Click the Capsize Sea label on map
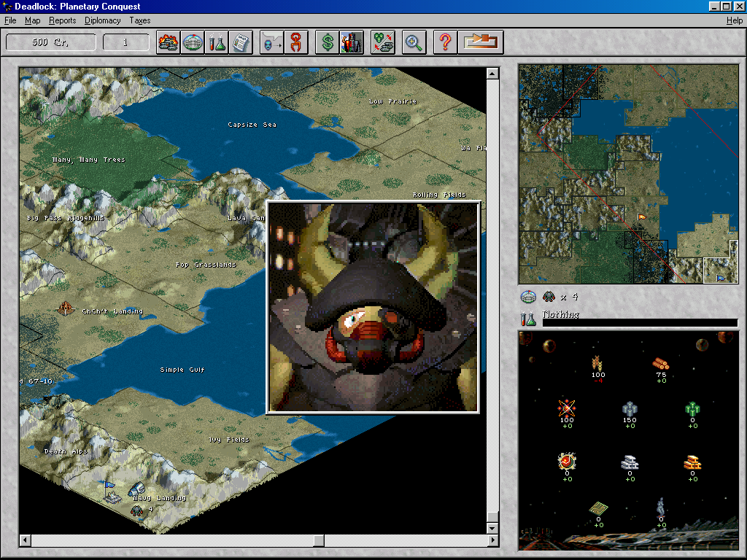This screenshot has height=560, width=747. coord(252,125)
